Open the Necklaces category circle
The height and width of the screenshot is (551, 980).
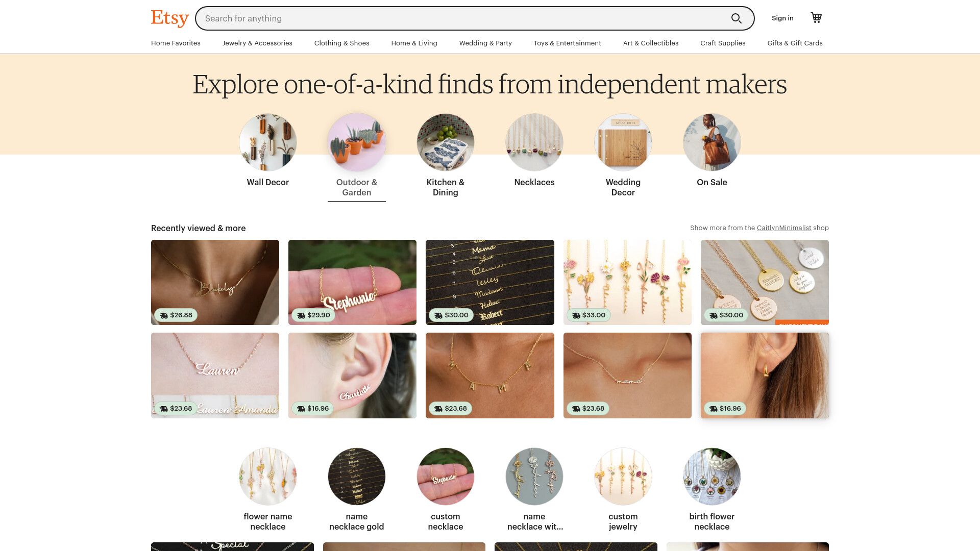534,142
